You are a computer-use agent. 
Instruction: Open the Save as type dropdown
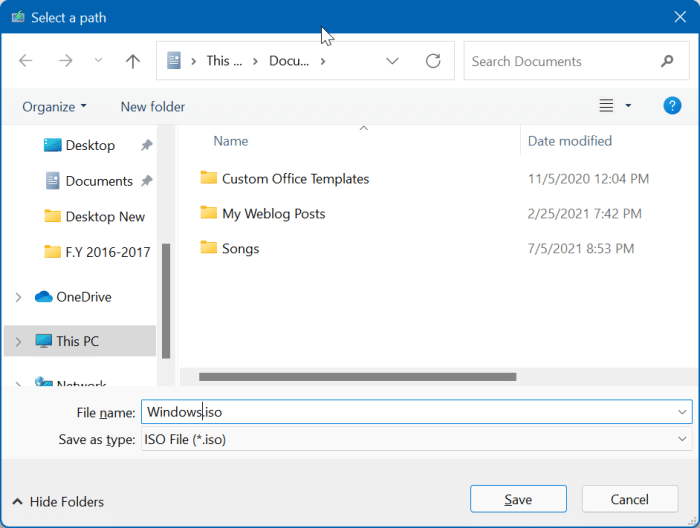[682, 439]
